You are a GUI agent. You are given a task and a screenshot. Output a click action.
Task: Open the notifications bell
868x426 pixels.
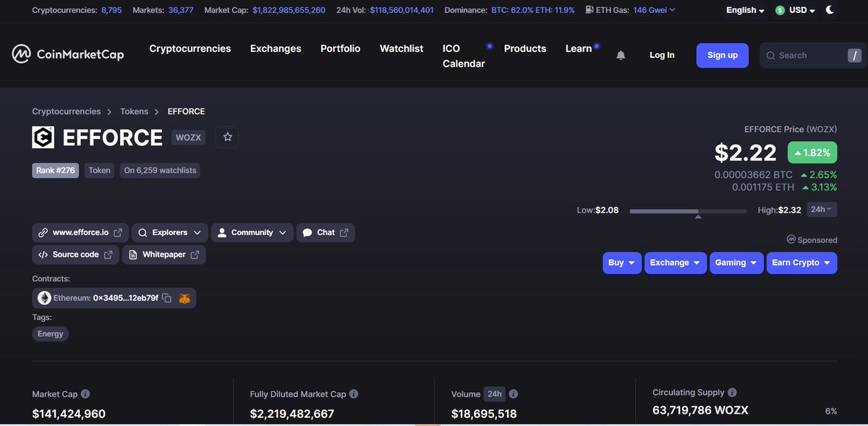[x=621, y=55]
